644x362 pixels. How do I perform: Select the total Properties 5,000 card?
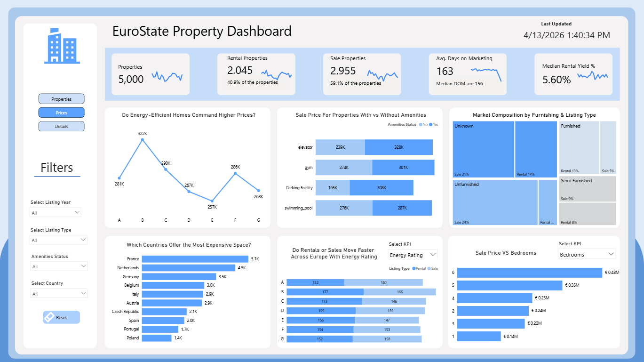151,74
